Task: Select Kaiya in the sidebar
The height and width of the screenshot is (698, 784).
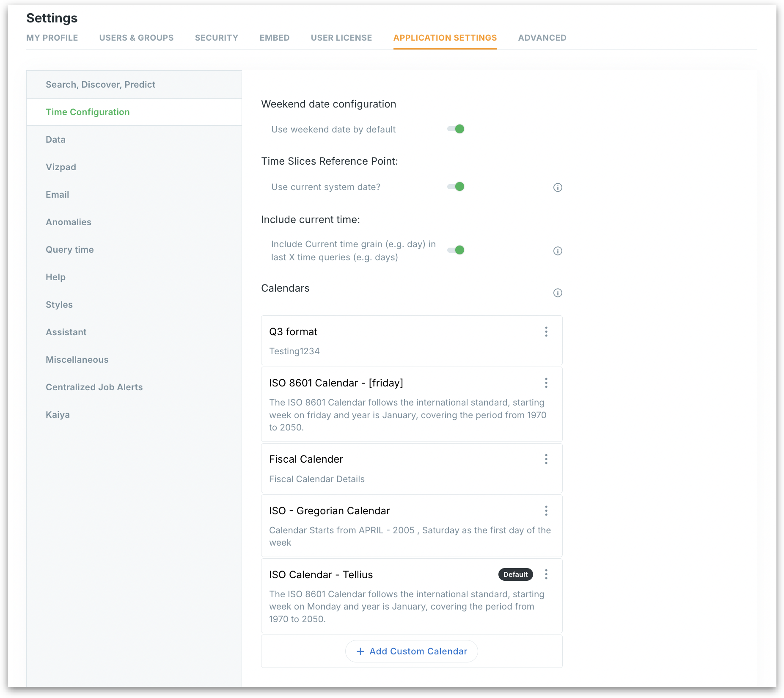Action: 58,415
